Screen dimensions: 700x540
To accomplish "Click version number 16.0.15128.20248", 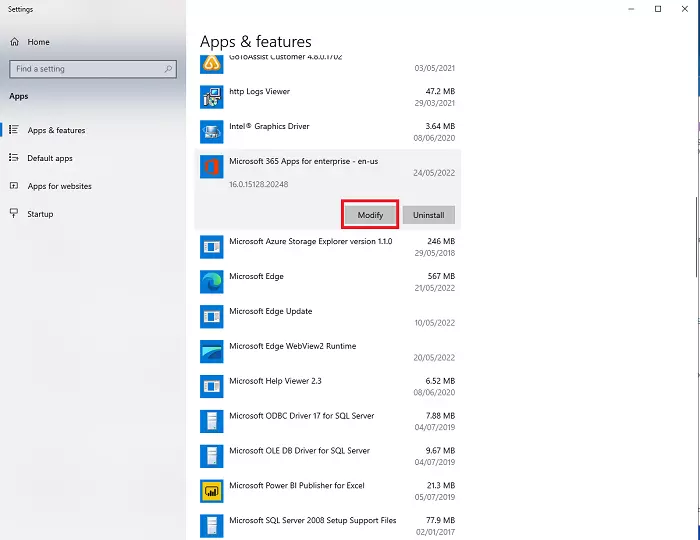I will 258,184.
